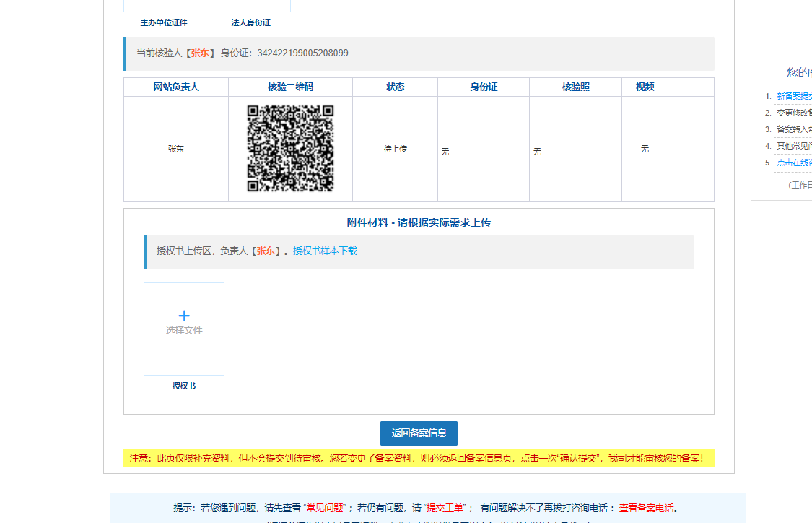Click the 授权书 caption under upload box
Screen dimensions: 812x523
pos(184,386)
